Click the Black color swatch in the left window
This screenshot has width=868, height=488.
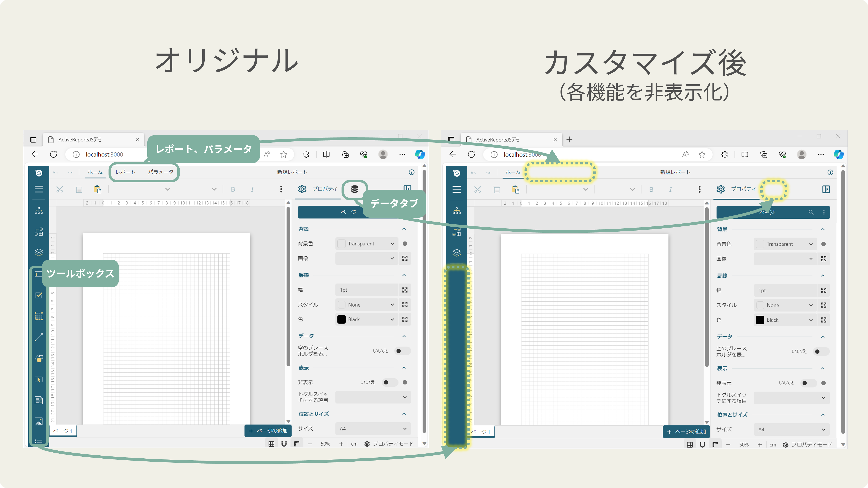pos(341,319)
